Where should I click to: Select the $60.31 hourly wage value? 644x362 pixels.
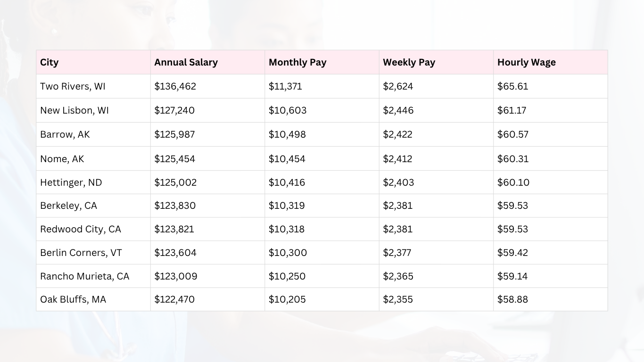coord(512,159)
